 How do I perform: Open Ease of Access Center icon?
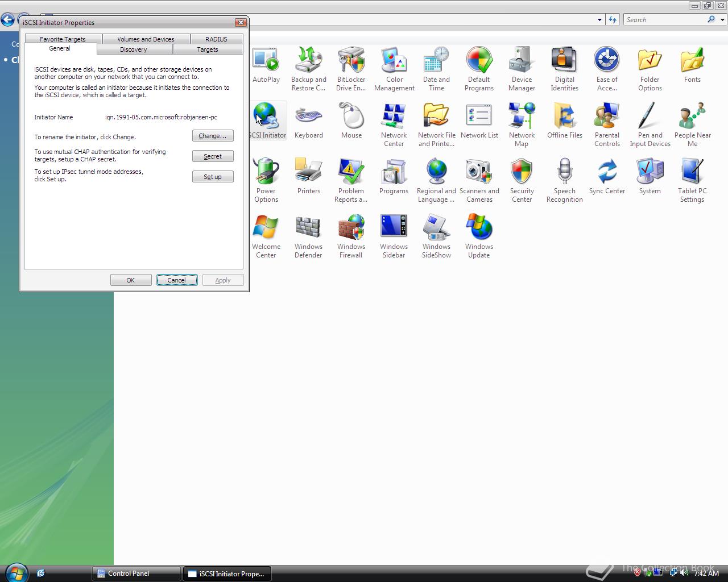[x=607, y=69]
